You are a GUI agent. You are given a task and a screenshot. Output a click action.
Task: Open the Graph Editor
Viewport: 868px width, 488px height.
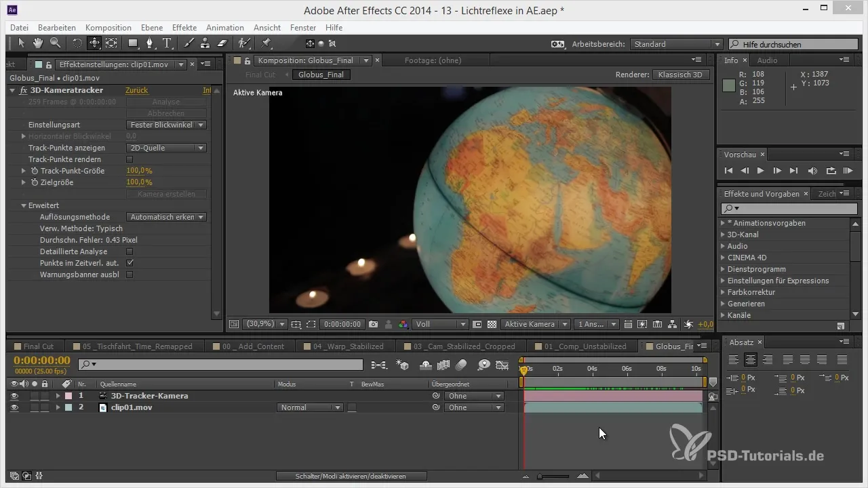[x=502, y=365]
